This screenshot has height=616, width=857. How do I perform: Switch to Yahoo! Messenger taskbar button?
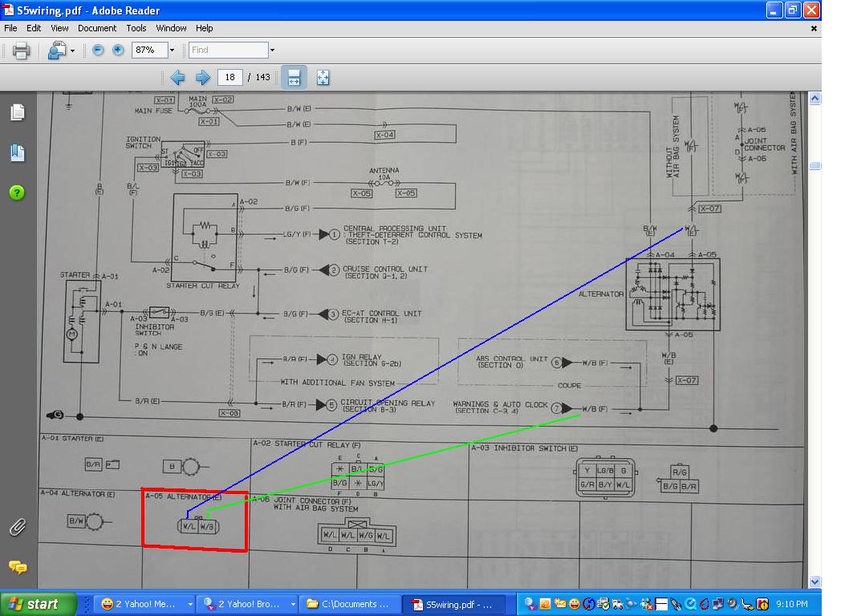pyautogui.click(x=143, y=604)
